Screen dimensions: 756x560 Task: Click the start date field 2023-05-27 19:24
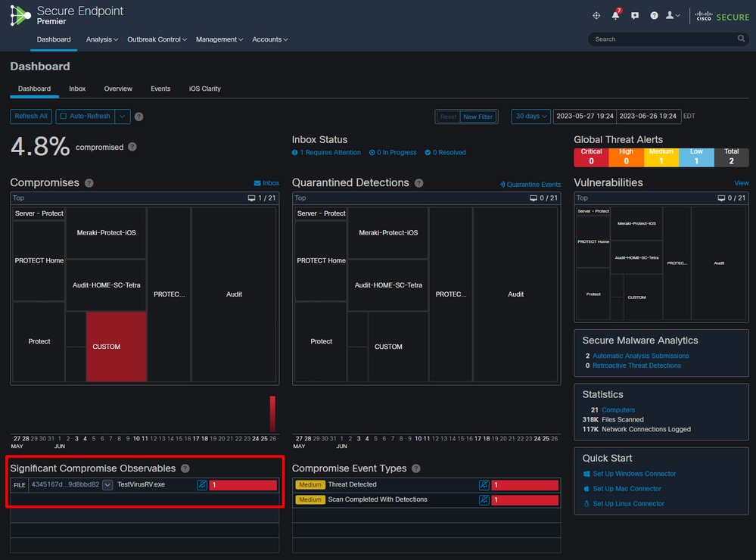585,117
